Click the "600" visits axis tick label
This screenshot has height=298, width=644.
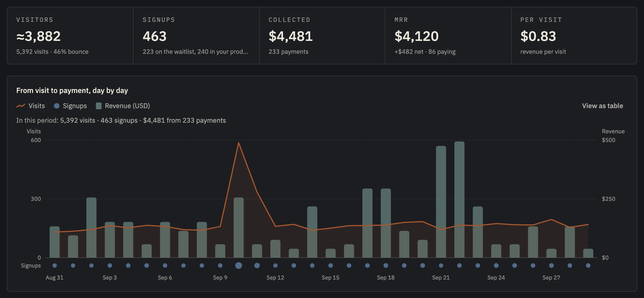[36, 140]
